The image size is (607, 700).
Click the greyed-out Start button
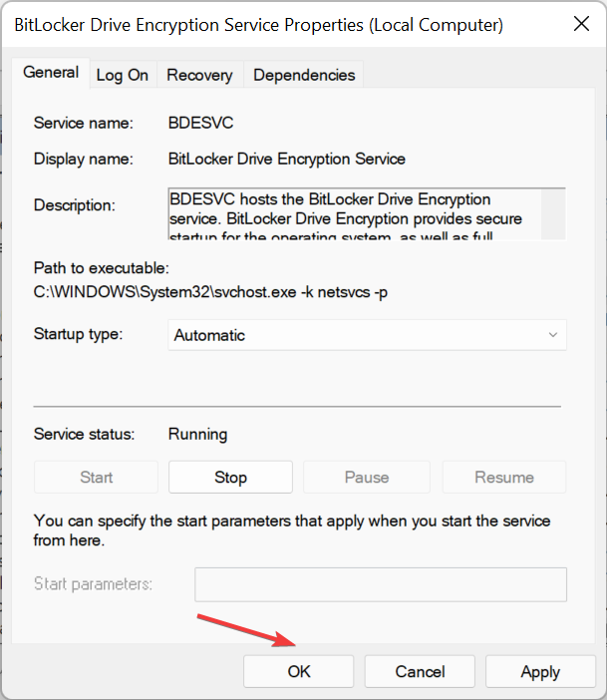coord(96,478)
